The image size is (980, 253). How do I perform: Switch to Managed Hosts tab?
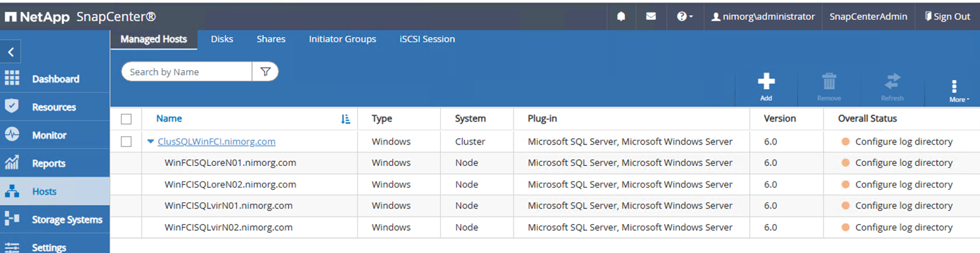coord(154,39)
